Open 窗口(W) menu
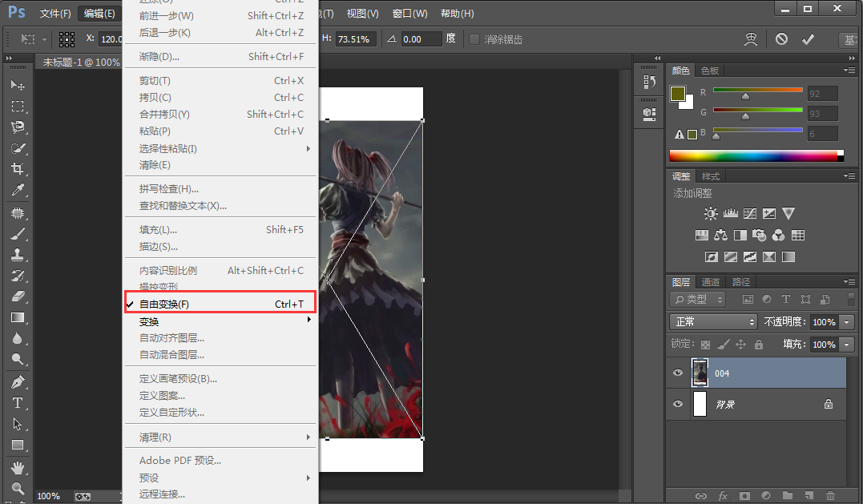863x504 pixels. tap(409, 13)
